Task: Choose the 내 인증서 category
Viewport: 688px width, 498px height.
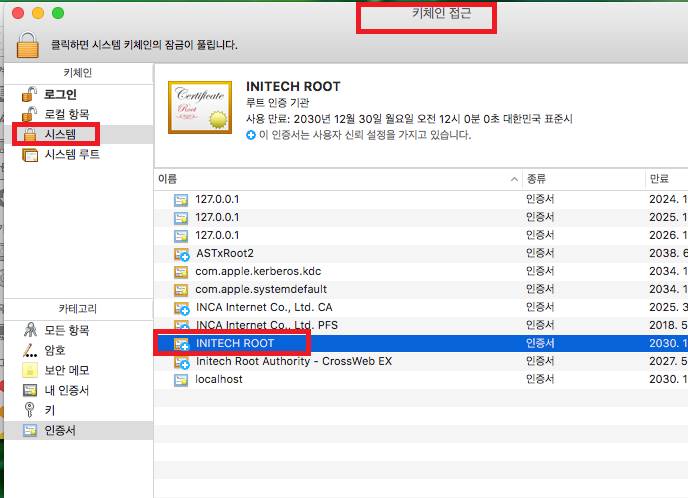Action: 66,390
